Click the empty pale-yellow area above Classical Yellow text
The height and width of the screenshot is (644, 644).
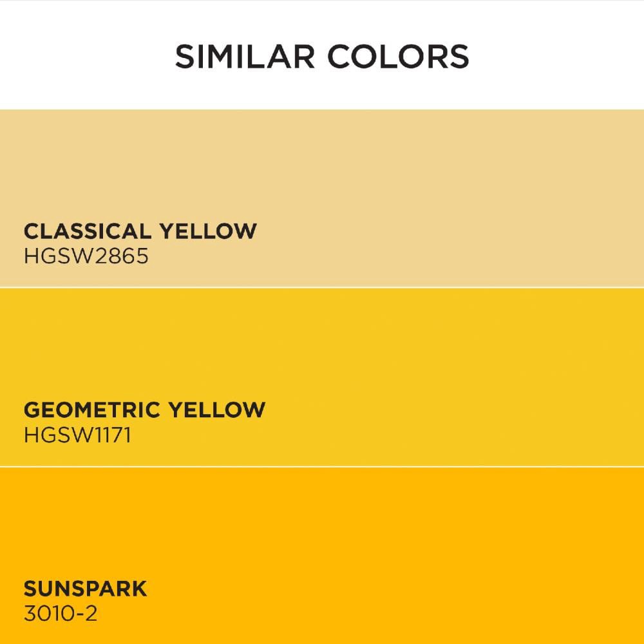tap(322, 164)
